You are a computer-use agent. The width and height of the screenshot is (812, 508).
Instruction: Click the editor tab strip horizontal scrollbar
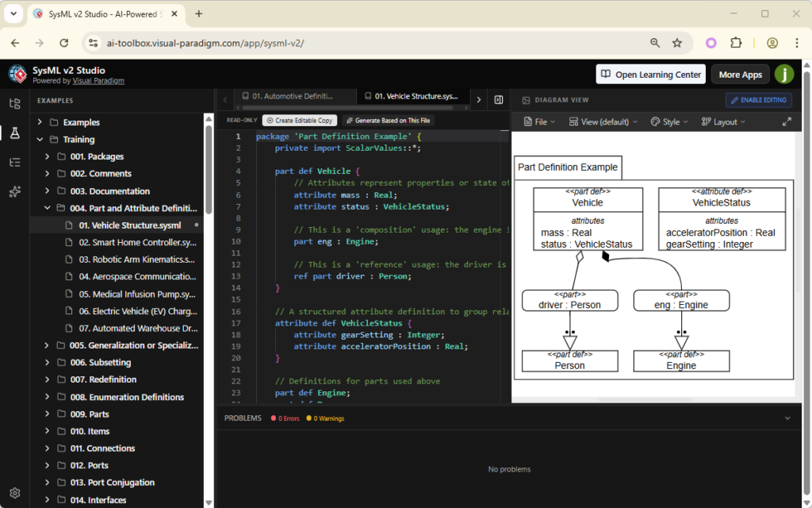click(x=348, y=108)
